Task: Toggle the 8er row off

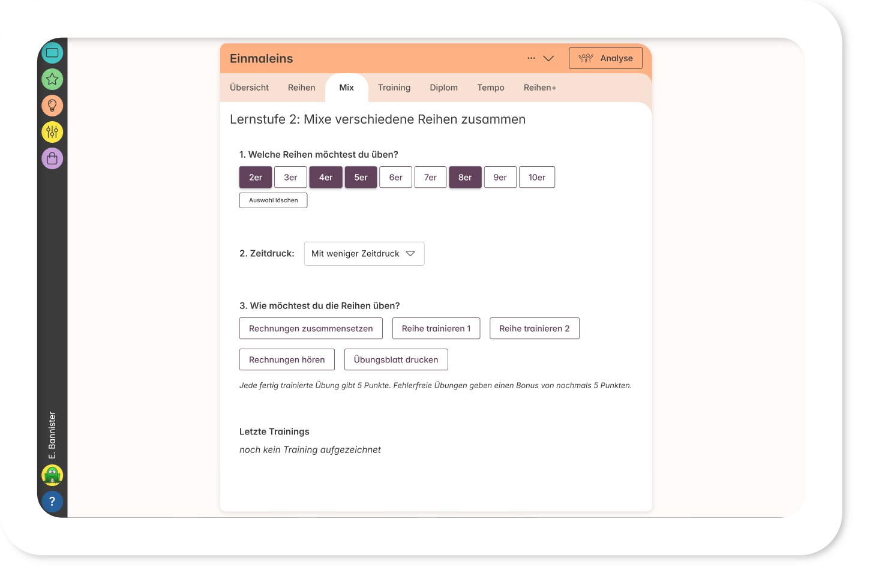Action: pyautogui.click(x=465, y=178)
